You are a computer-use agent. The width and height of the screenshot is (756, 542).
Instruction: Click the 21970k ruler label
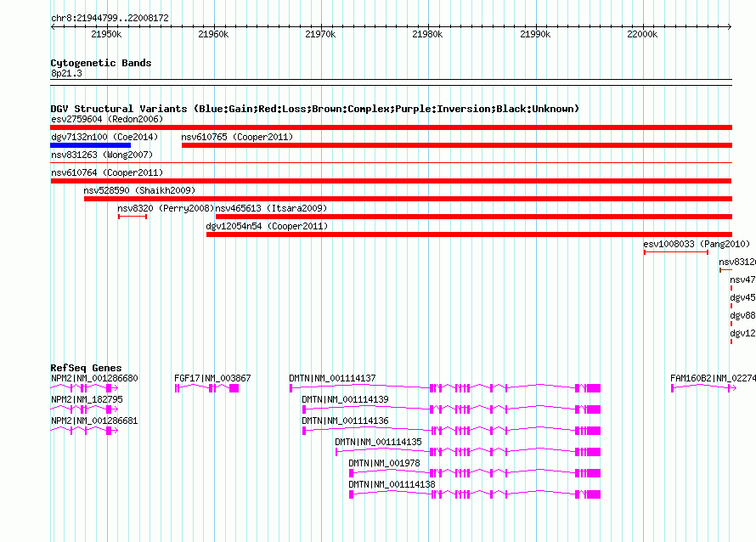click(x=320, y=34)
